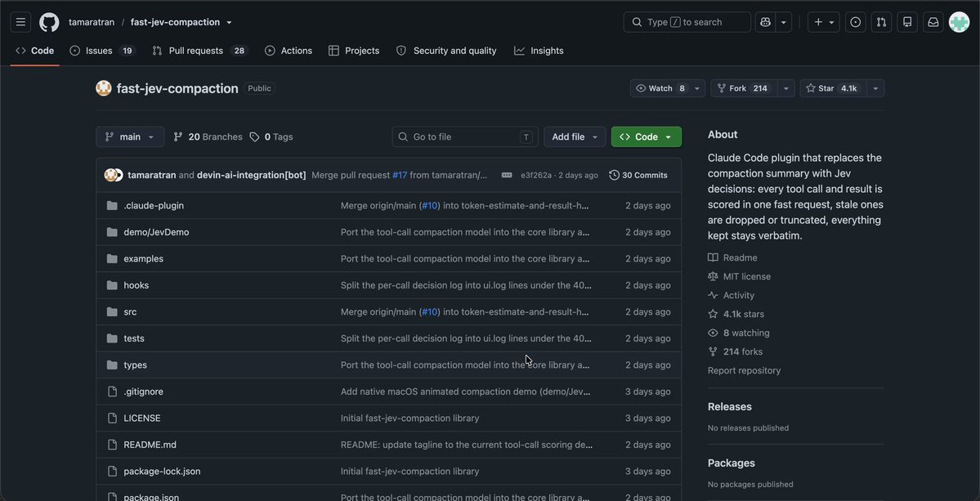Open the MIT license link
Viewport: 980px width, 501px height.
coord(746,276)
